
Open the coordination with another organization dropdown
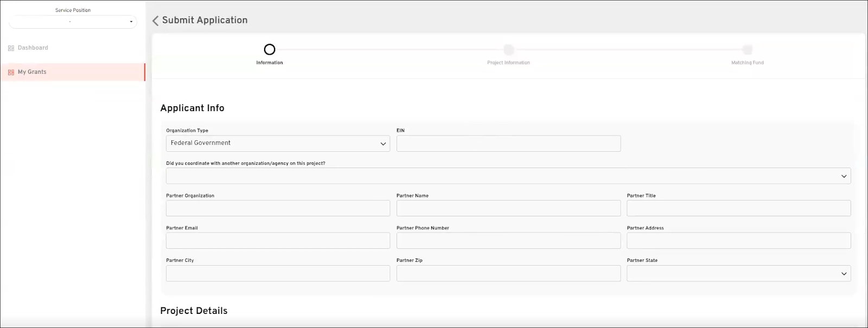coord(508,176)
